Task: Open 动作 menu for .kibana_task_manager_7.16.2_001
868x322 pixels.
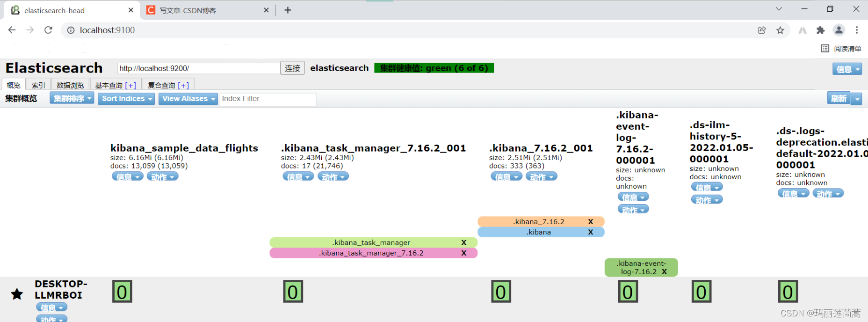Action: point(333,176)
